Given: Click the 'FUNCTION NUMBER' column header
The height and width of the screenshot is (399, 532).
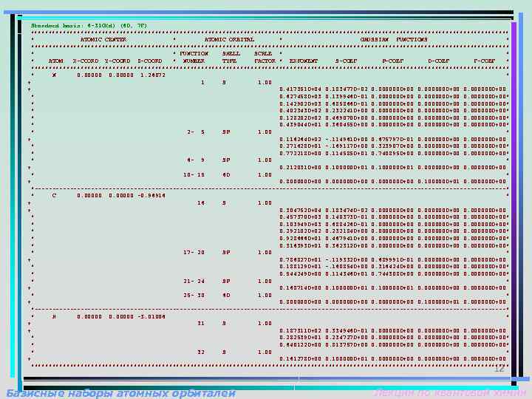Looking at the screenshot, I should [194, 58].
